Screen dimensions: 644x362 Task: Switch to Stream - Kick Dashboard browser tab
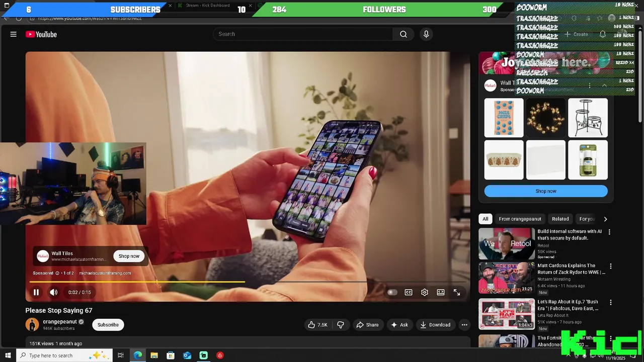pos(207,6)
